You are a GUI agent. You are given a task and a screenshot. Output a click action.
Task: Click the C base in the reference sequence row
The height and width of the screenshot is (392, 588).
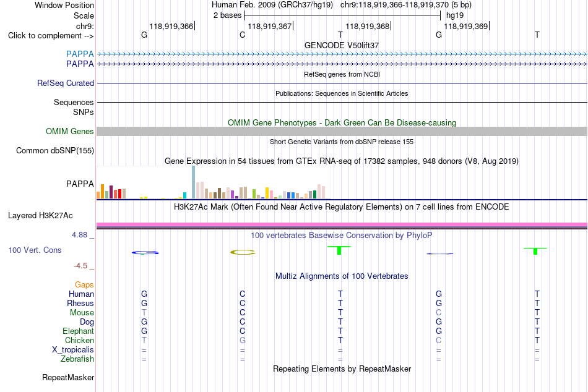click(242, 35)
